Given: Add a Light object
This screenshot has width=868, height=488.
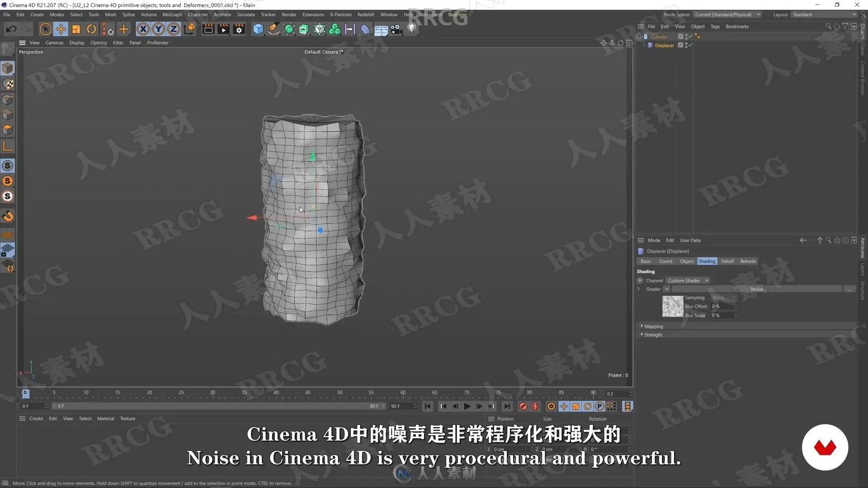Looking at the screenshot, I should click(x=412, y=29).
